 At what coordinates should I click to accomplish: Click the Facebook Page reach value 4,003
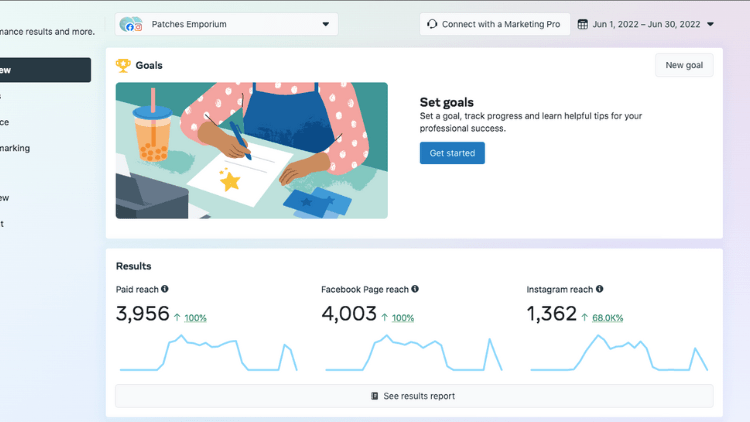point(349,314)
